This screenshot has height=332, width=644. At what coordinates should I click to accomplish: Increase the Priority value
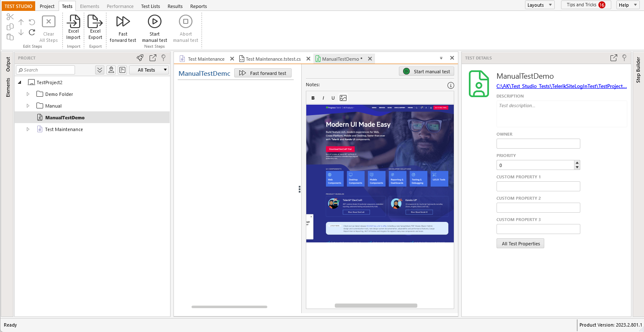click(577, 162)
